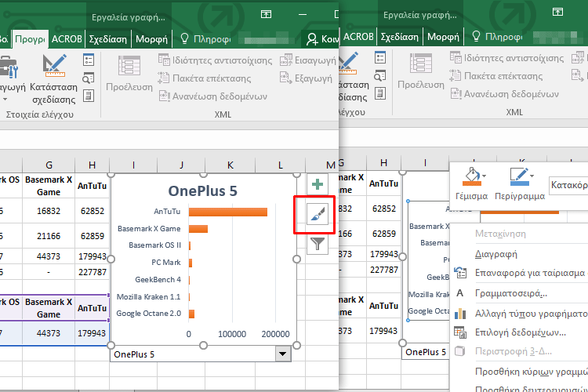Open Chart Elements plus button beside chart
Viewport: 588px width, 392px height.
pyautogui.click(x=318, y=184)
